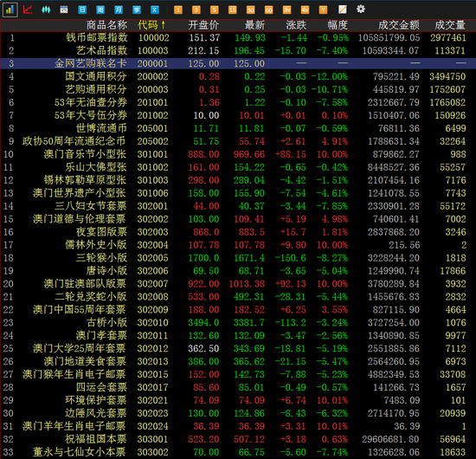Open the bar chart quote list icon
The image size is (476, 459).
point(10,10)
